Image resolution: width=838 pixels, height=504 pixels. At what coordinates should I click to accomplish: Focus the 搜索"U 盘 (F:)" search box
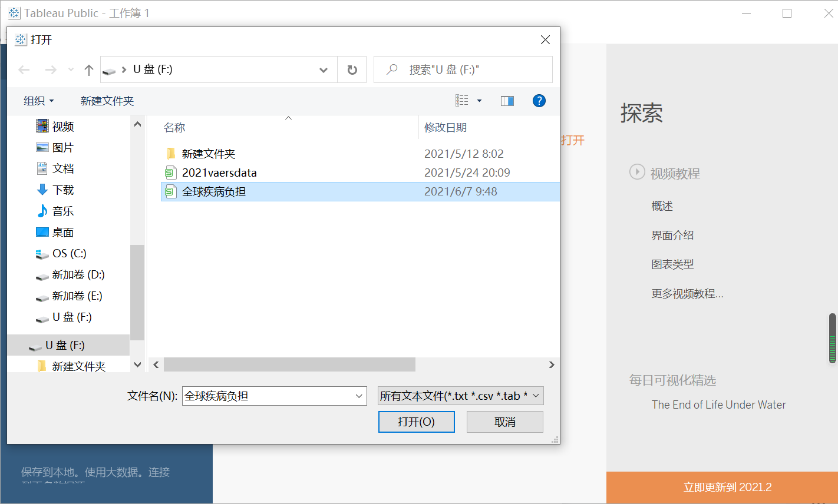click(x=463, y=69)
